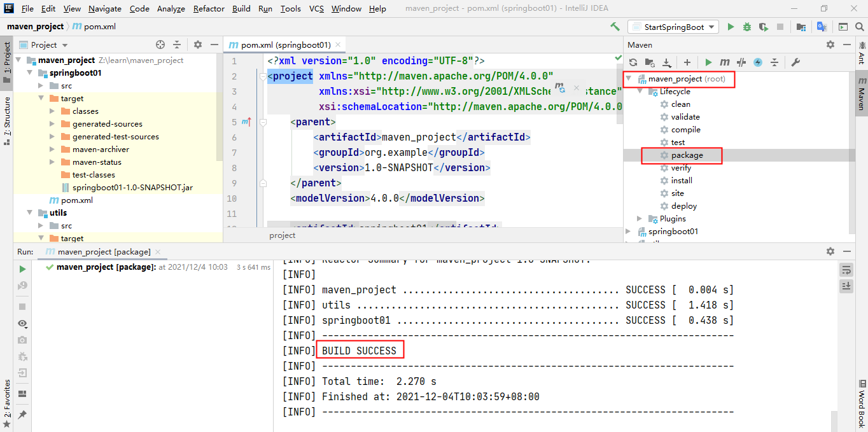
Task: Toggle scroll to end in the Run console
Action: click(846, 286)
